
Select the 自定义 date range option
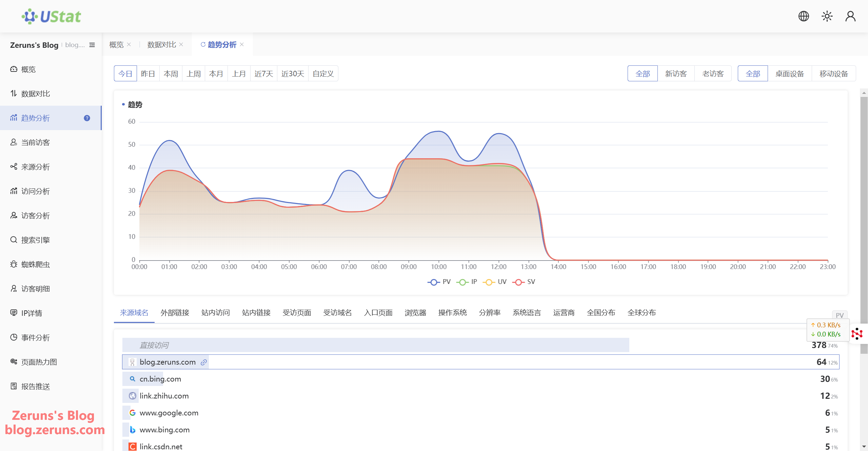coord(323,74)
